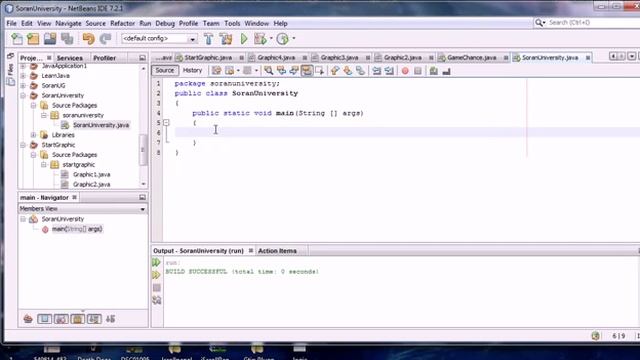Collapse the main method code fold
The width and height of the screenshot is (640, 360).
pyautogui.click(x=166, y=122)
